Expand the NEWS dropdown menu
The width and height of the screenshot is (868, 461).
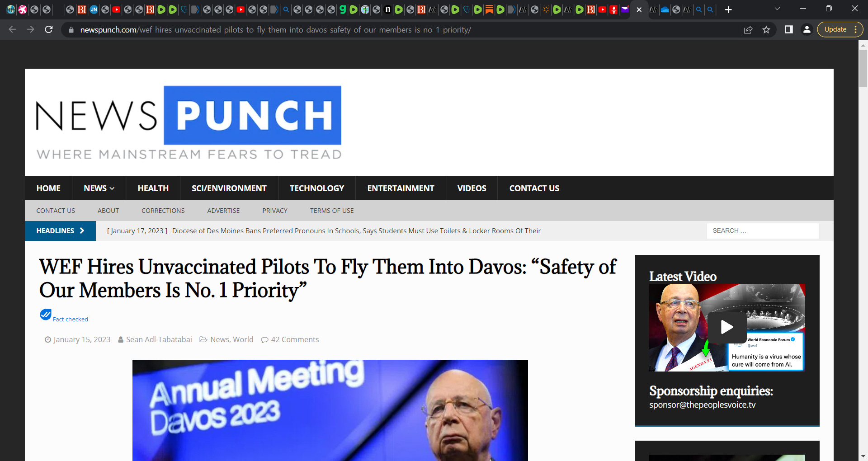click(x=99, y=188)
